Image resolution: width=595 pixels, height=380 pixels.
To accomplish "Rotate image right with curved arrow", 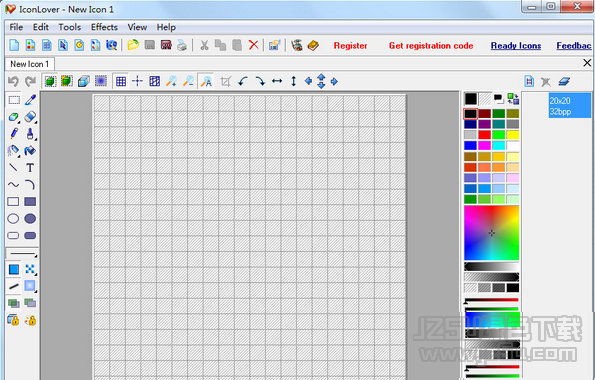I will click(x=260, y=81).
